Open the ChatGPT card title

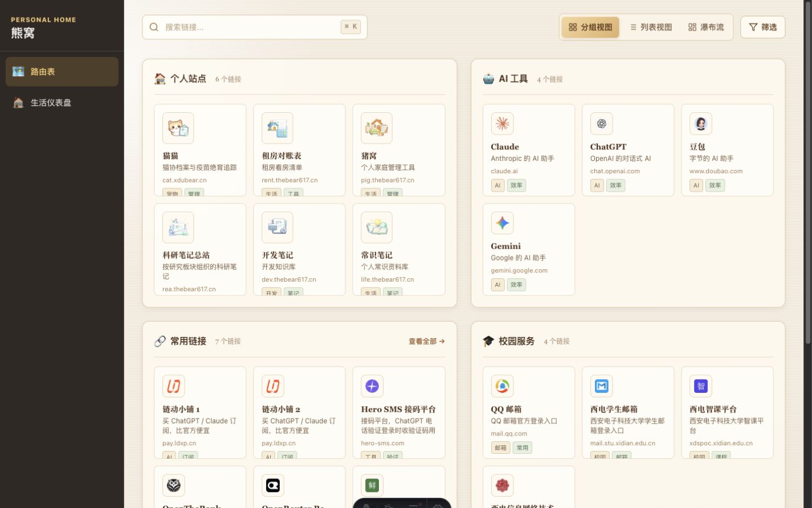[x=608, y=147]
